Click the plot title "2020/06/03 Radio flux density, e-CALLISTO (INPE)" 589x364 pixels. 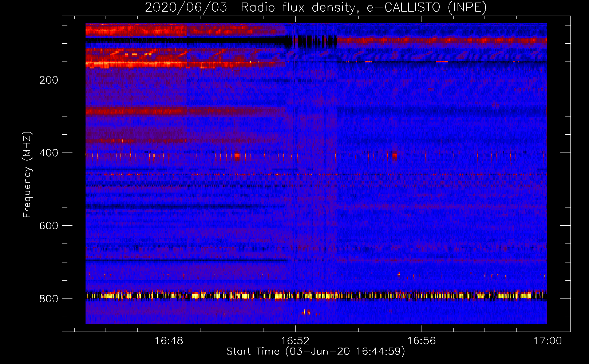tap(316, 7)
